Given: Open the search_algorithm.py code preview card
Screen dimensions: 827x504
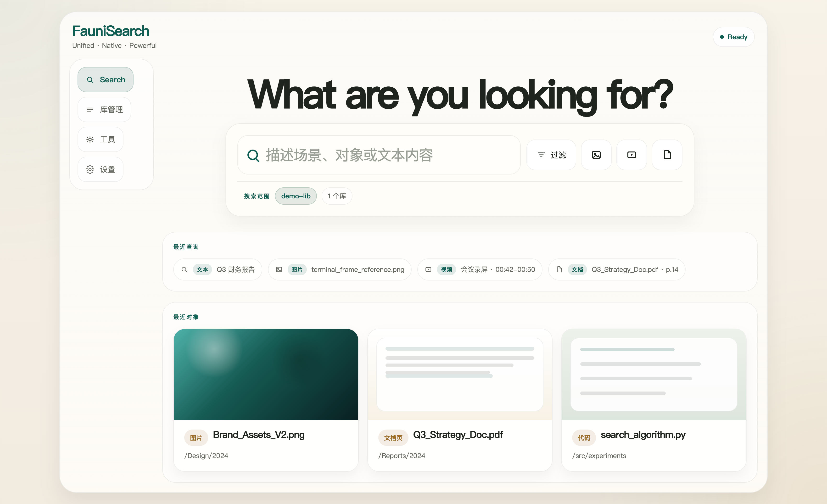Looking at the screenshot, I should 654,375.
